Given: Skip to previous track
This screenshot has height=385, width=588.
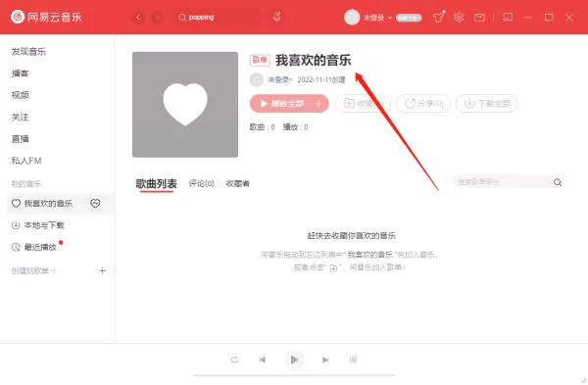Looking at the screenshot, I should (x=263, y=360).
